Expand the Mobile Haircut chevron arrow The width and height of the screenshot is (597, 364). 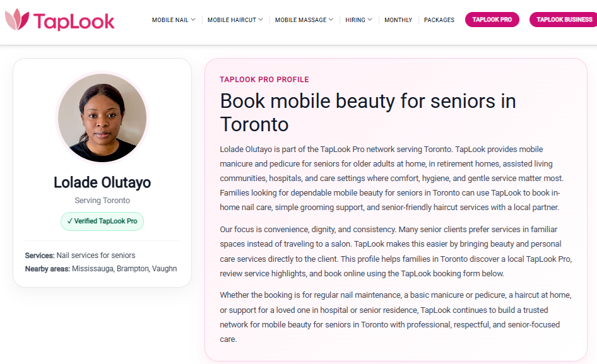(x=261, y=20)
